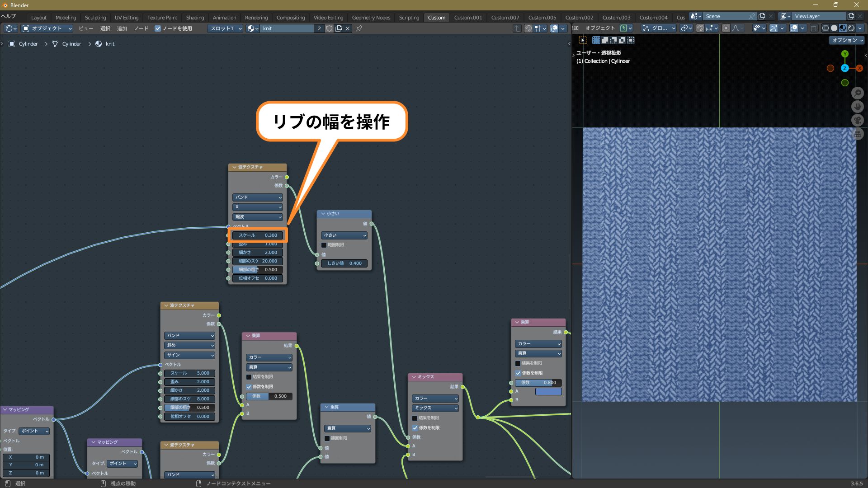Enable wireframe viewport shading

point(825,28)
